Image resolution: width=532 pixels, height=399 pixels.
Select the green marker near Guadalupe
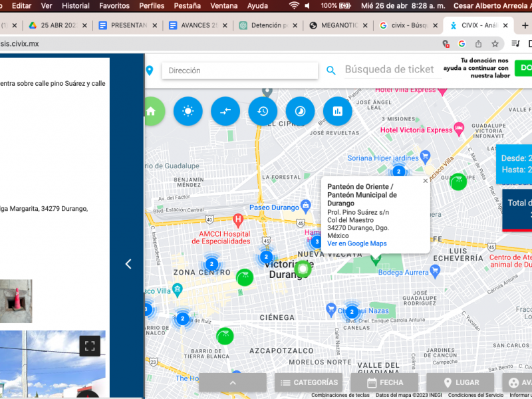click(458, 182)
